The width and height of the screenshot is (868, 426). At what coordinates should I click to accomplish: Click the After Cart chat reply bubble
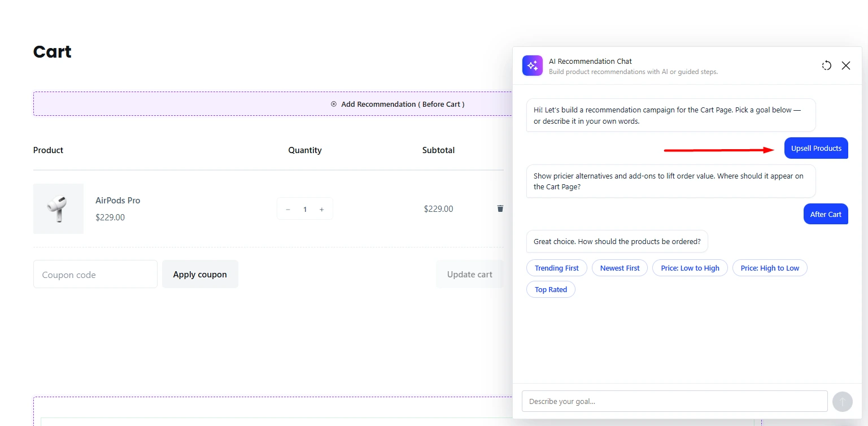click(826, 214)
